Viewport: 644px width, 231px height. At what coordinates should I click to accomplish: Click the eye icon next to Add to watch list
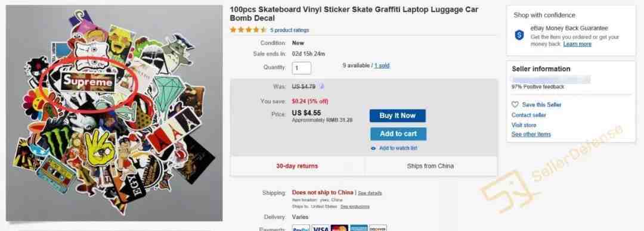point(373,148)
